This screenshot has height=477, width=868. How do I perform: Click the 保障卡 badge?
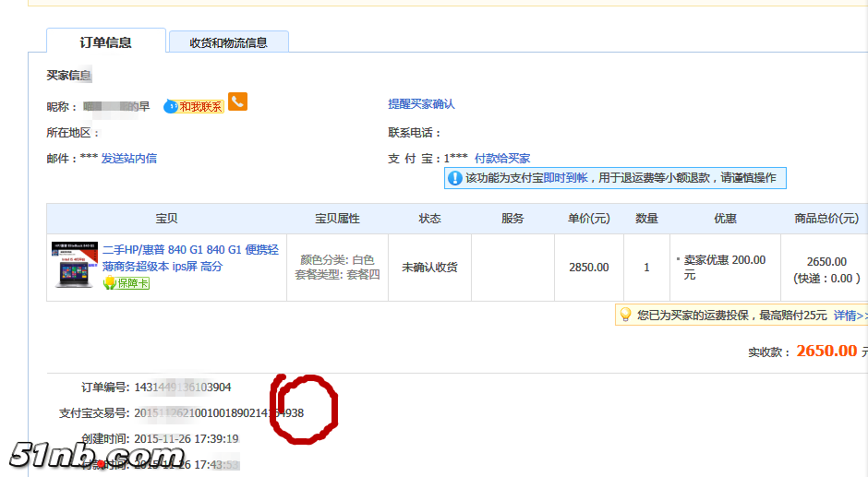point(127,283)
